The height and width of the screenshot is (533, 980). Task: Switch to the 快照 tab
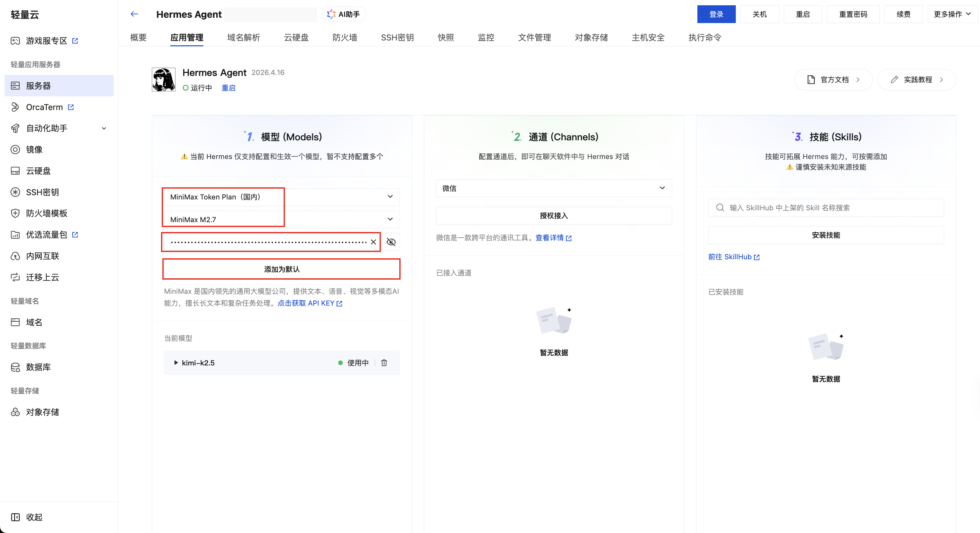tap(446, 37)
